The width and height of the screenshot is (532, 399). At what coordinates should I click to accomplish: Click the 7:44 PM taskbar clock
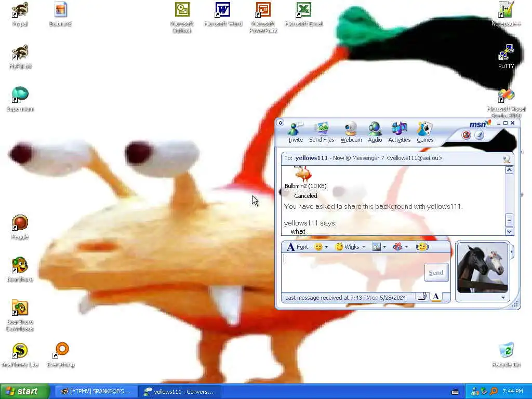tap(512, 392)
